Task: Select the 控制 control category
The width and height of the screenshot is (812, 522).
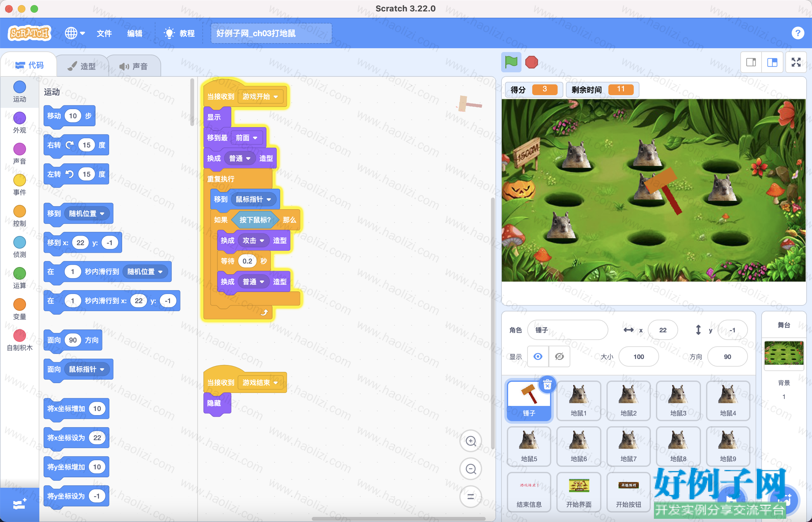Action: click(x=19, y=216)
